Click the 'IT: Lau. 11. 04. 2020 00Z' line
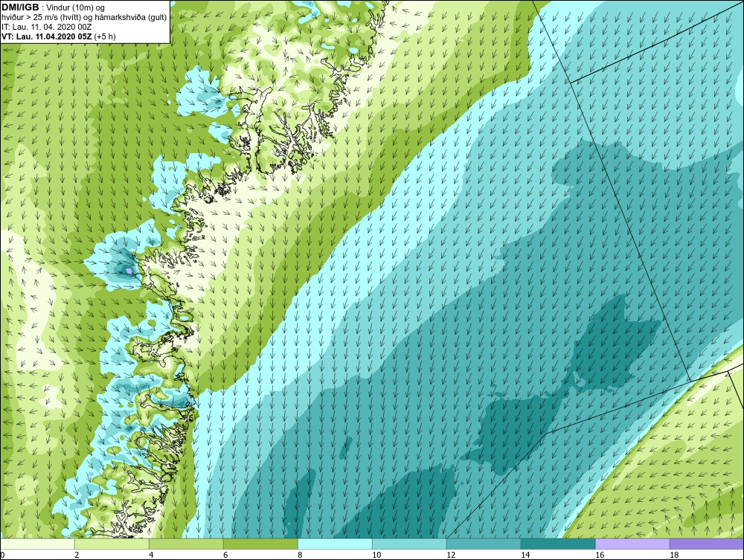The width and height of the screenshot is (744, 560). click(x=46, y=27)
